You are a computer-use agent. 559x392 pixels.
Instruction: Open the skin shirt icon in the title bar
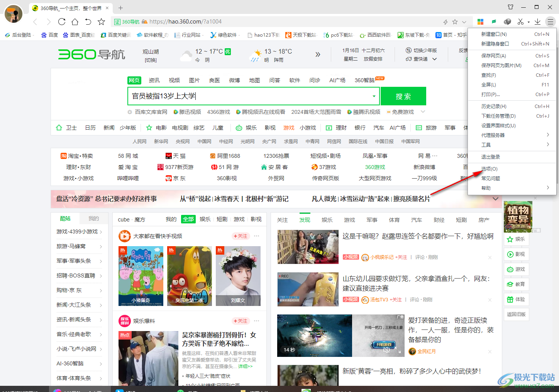(510, 7)
